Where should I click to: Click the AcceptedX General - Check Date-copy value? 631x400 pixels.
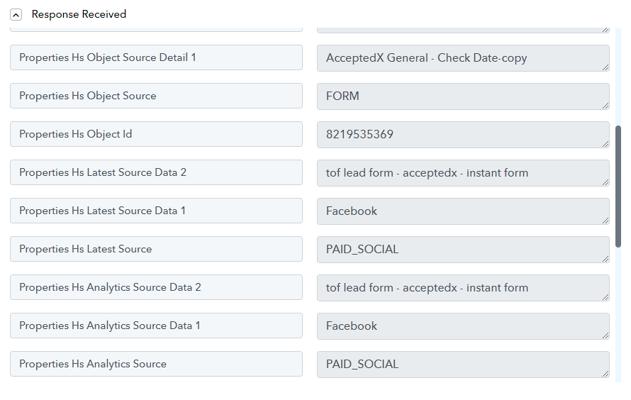(x=462, y=58)
